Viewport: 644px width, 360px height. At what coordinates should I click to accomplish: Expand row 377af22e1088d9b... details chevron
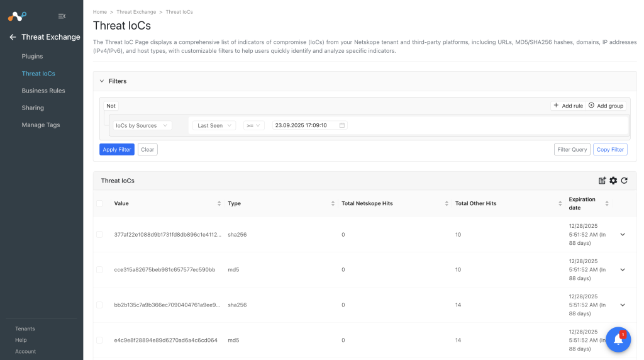click(623, 235)
